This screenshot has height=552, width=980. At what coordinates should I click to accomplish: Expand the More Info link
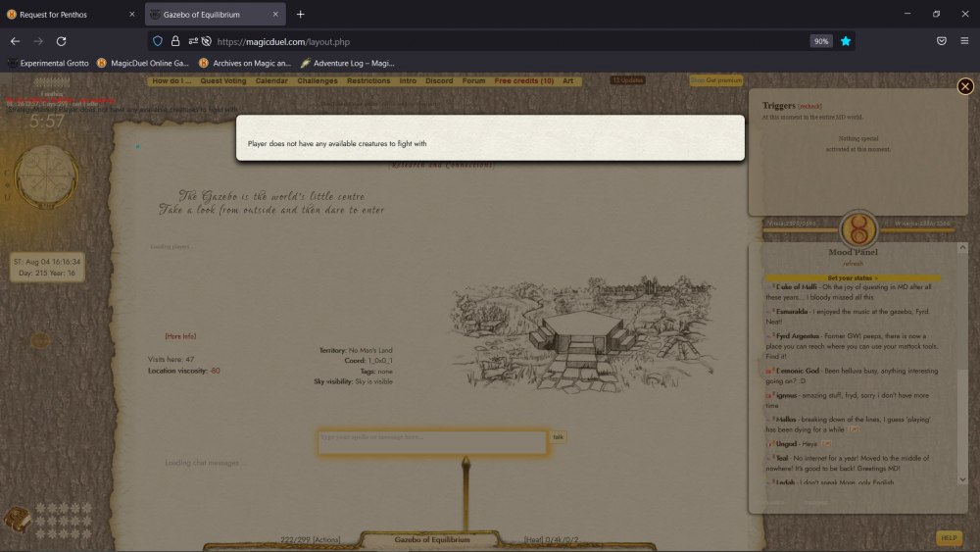tap(180, 336)
